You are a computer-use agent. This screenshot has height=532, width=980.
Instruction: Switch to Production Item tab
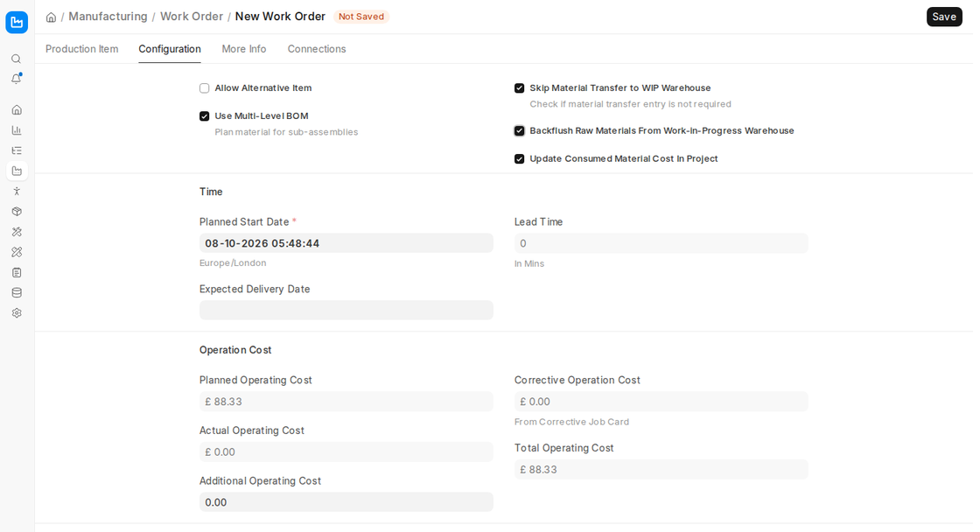click(82, 49)
